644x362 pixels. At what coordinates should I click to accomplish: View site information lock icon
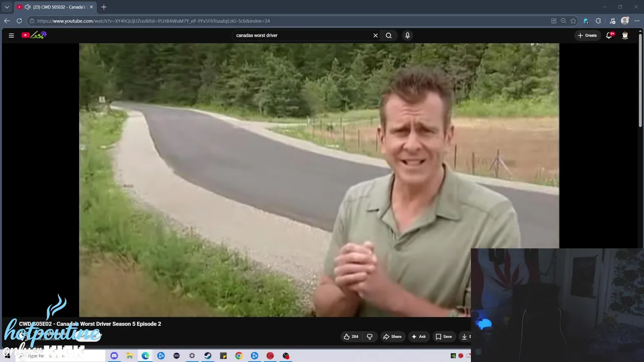[x=31, y=21]
